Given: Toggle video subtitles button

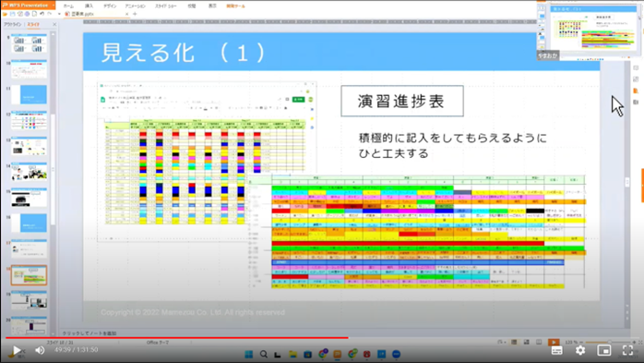Looking at the screenshot, I should tap(556, 350).
